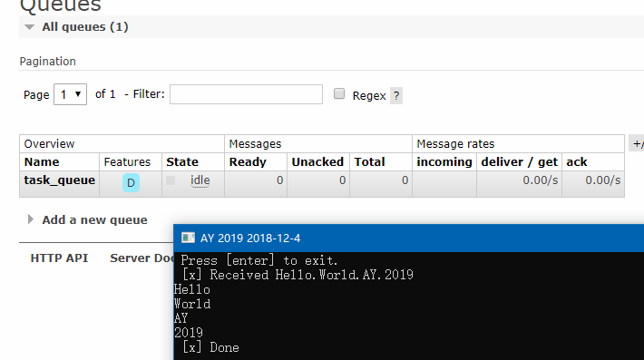Viewport: 644px width, 360px height.
Task: Focus the Filter text input field
Action: (x=246, y=94)
